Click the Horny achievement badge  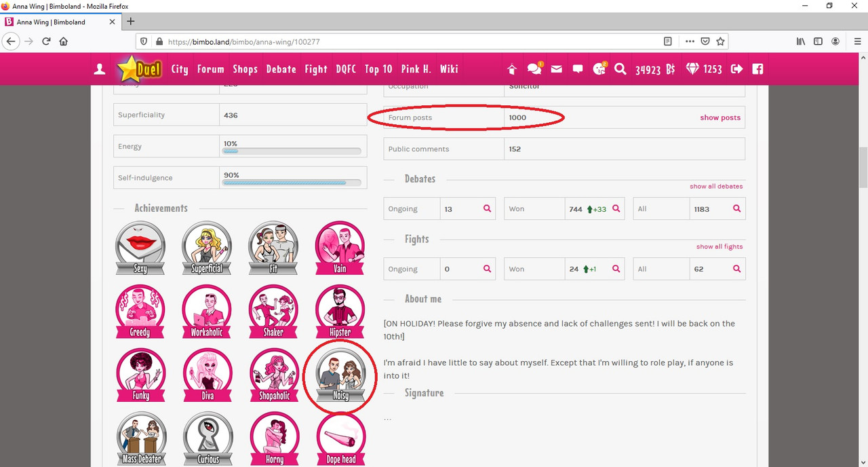click(x=273, y=439)
